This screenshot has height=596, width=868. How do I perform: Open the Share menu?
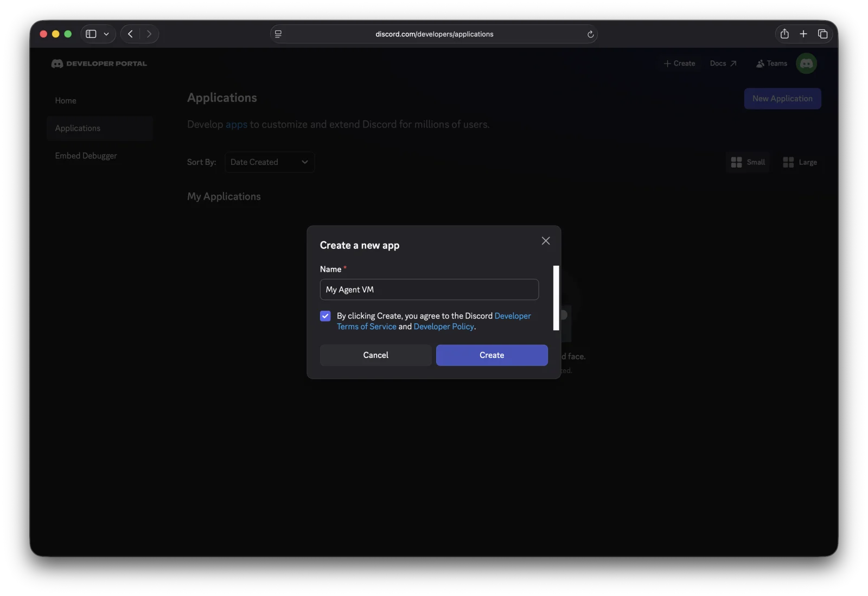[784, 34]
